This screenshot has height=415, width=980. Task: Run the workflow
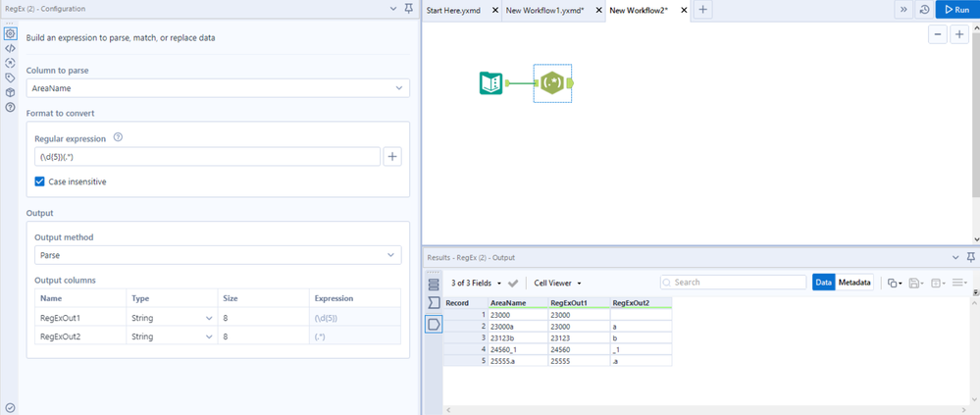(x=956, y=10)
